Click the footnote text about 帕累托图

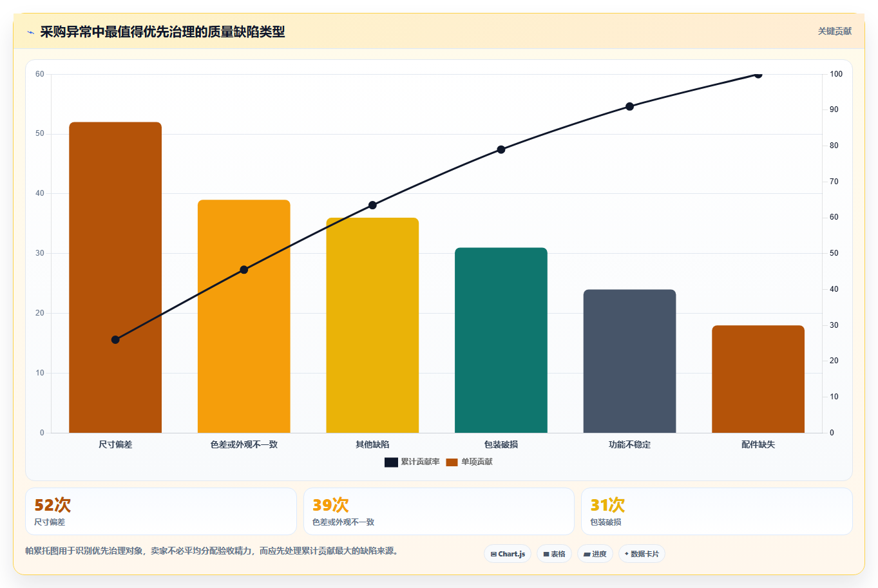pyautogui.click(x=213, y=551)
